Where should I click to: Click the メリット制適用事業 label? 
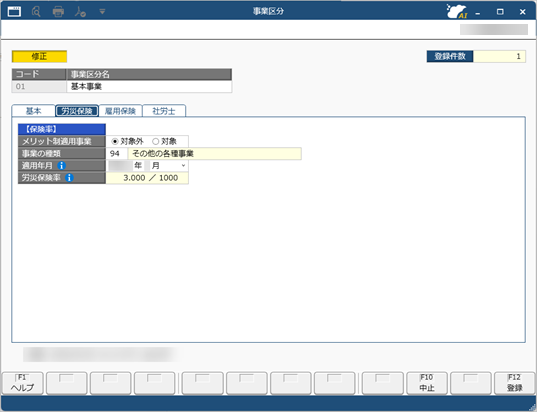[62, 141]
